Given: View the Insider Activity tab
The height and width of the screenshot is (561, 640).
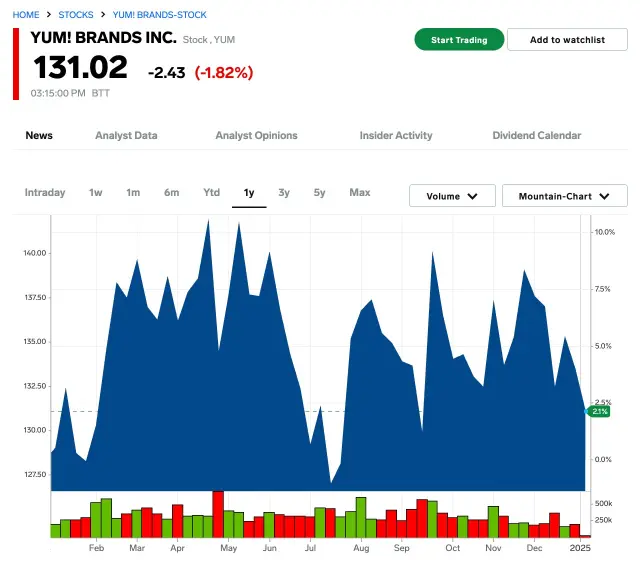Looking at the screenshot, I should tap(396, 135).
